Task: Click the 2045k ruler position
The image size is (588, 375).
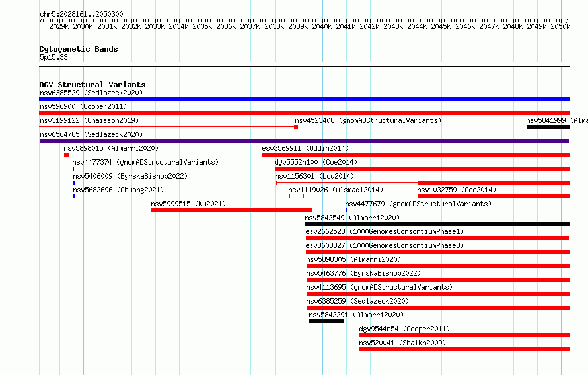Action: tap(441, 26)
